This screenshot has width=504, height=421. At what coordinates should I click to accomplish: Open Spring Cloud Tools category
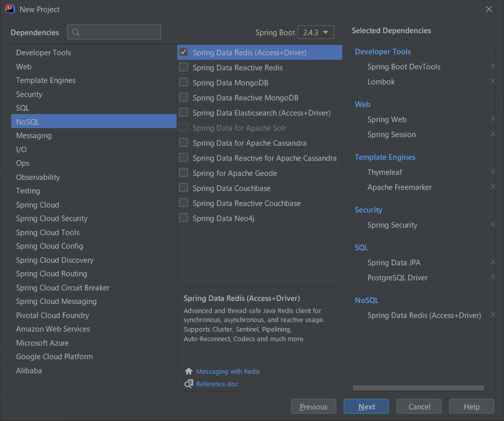tap(94, 233)
